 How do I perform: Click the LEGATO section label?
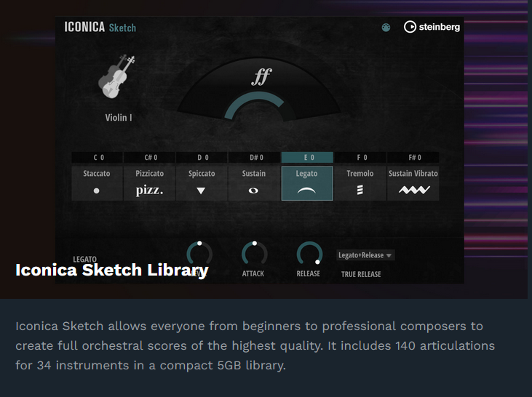click(x=85, y=260)
